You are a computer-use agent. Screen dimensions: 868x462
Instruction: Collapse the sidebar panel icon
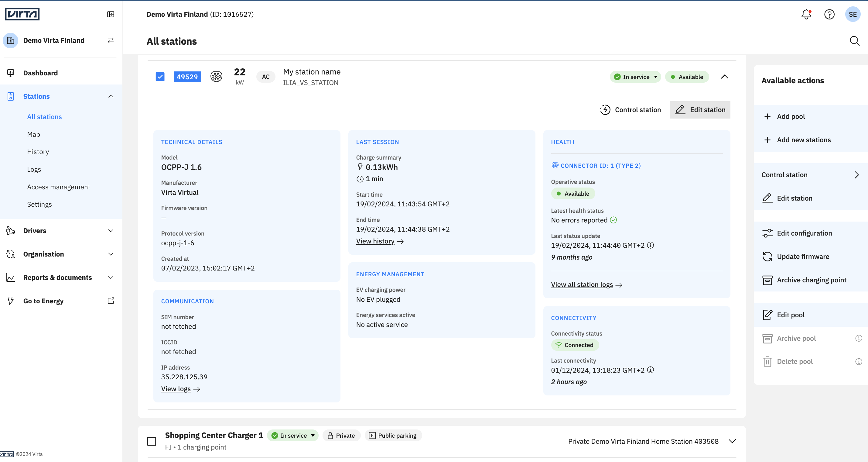(x=111, y=14)
